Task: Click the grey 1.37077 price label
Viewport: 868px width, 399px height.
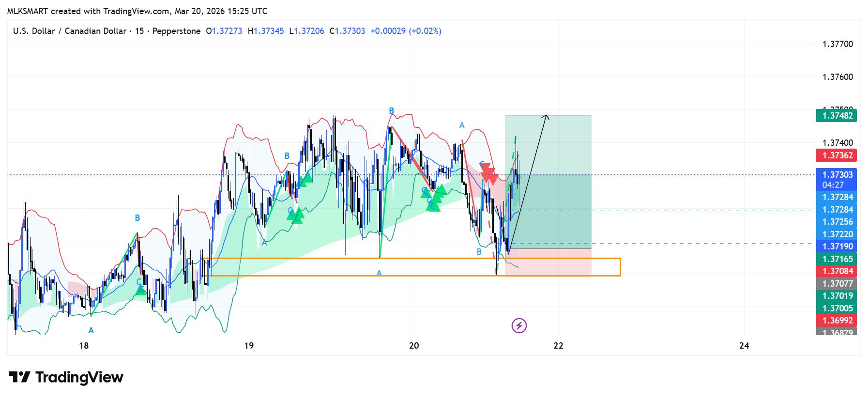Action: (x=837, y=284)
